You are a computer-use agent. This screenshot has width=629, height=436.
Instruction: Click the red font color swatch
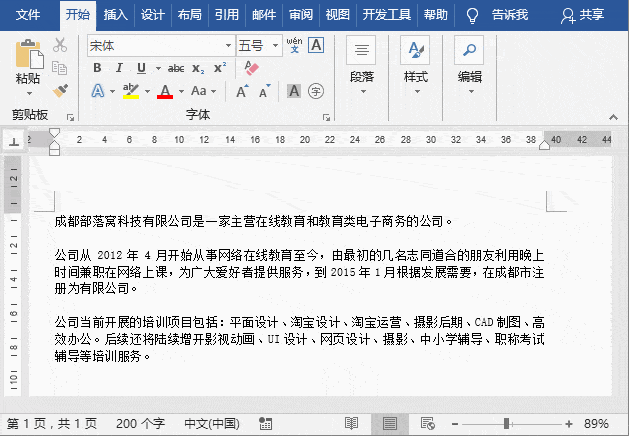165,91
